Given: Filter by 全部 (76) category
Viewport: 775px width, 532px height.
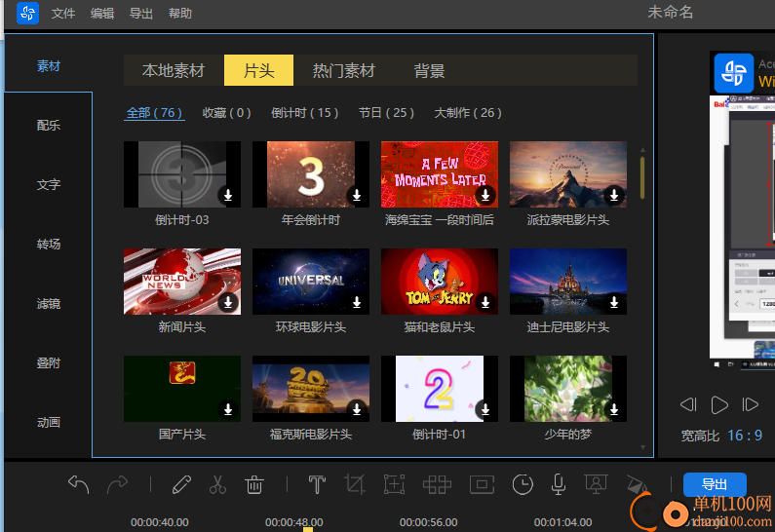Looking at the screenshot, I should click(x=154, y=113).
